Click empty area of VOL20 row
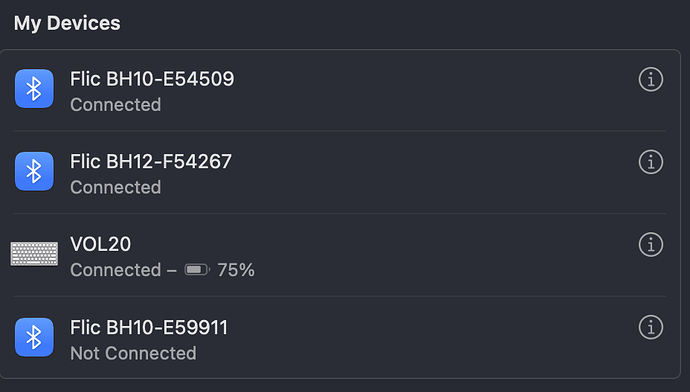690x392 pixels. 440,255
